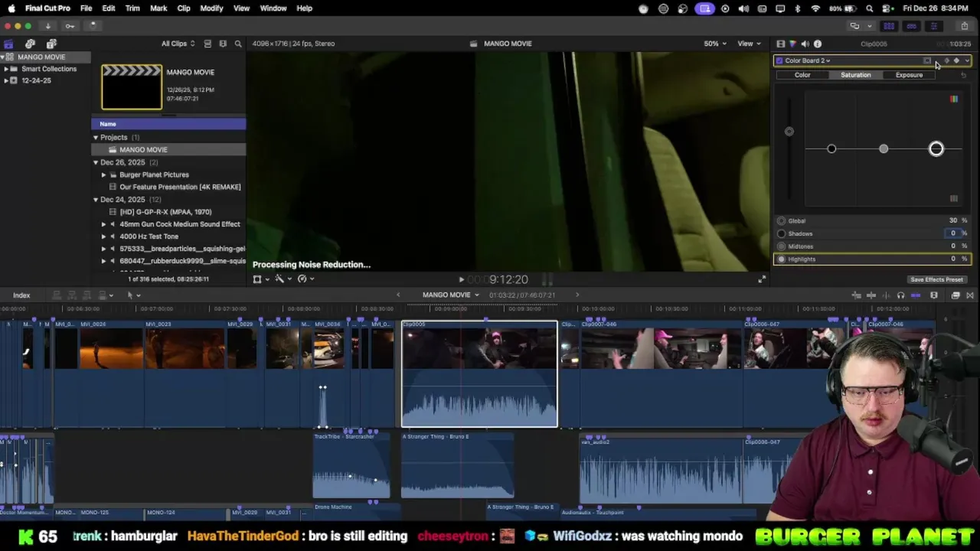Image resolution: width=980 pixels, height=551 pixels.
Task: Open the timeline Index button
Action: point(21,295)
